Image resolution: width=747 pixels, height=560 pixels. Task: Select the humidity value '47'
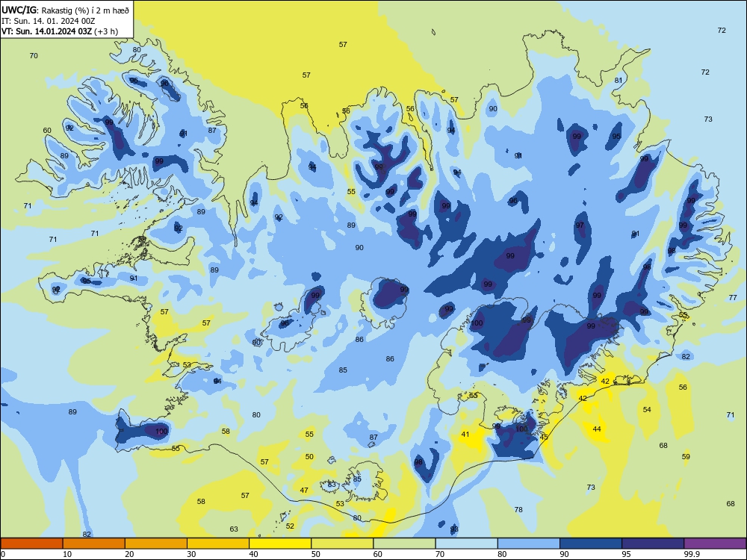[x=304, y=490]
